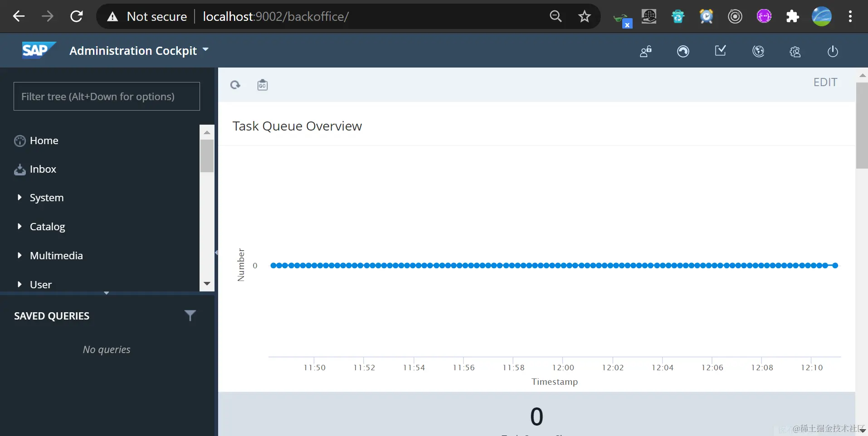Click the circular gauge icon in SAP header

coord(683,51)
